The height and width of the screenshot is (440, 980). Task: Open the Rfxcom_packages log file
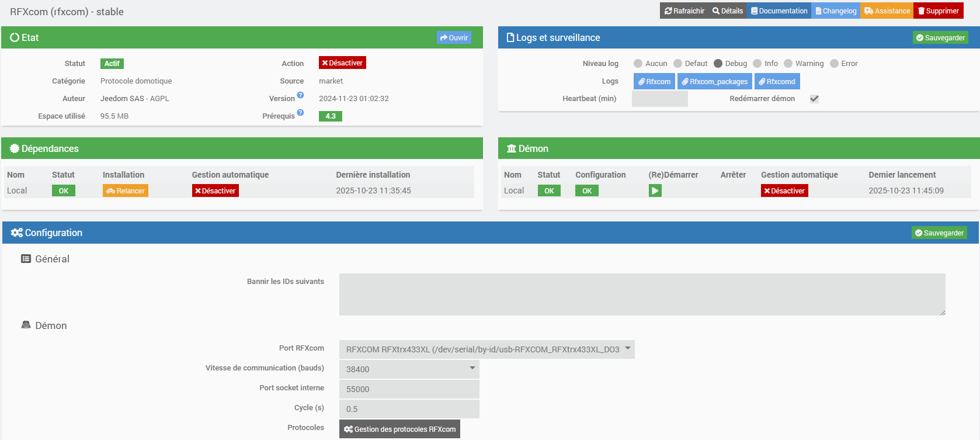pyautogui.click(x=715, y=81)
